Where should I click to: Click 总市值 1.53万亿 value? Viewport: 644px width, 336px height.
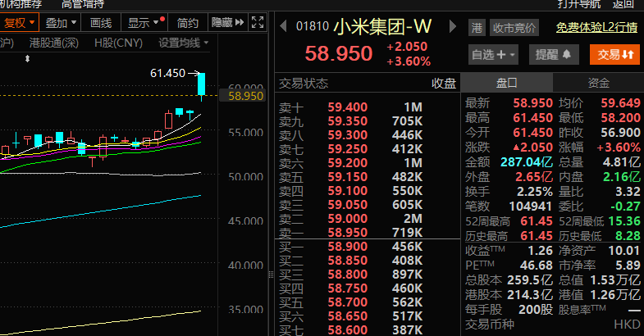pos(615,280)
